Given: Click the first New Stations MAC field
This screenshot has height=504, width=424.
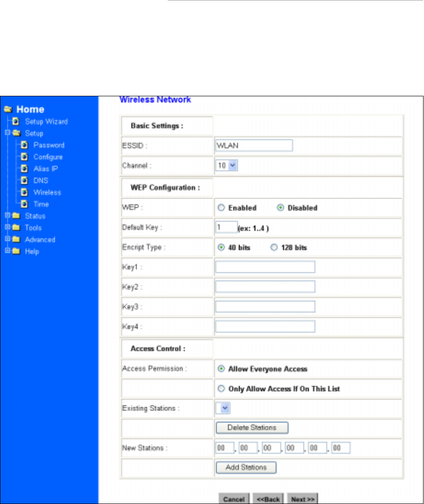Looking at the screenshot, I should pos(225,448).
